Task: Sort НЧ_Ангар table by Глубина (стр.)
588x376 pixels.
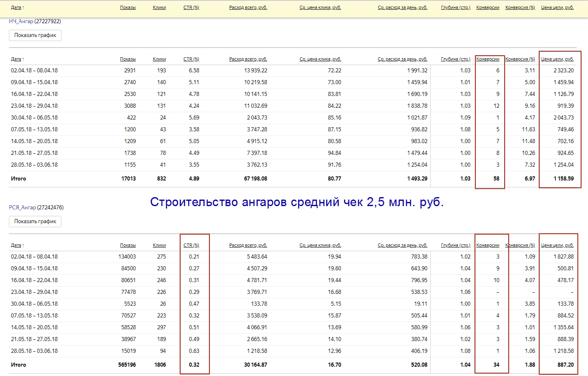Action: click(455, 59)
